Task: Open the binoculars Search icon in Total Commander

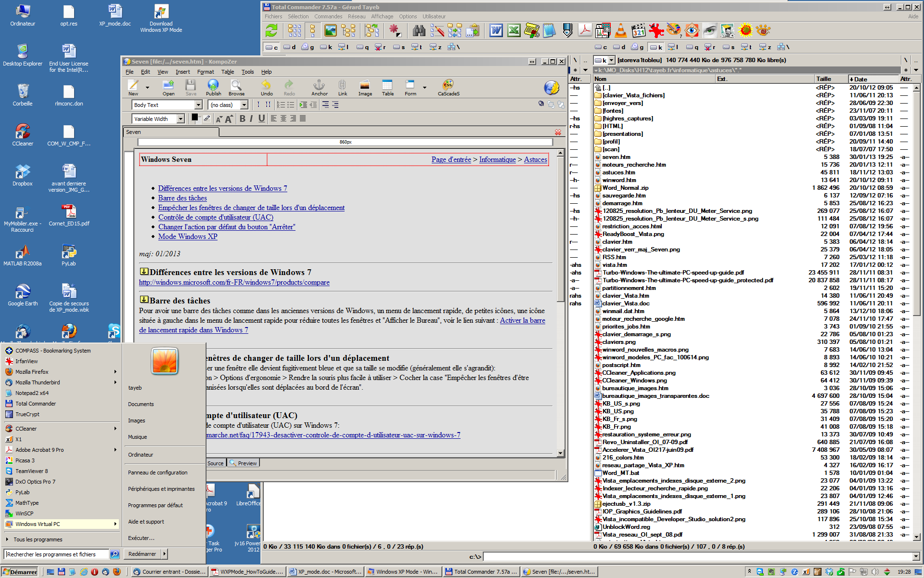Action: point(419,31)
